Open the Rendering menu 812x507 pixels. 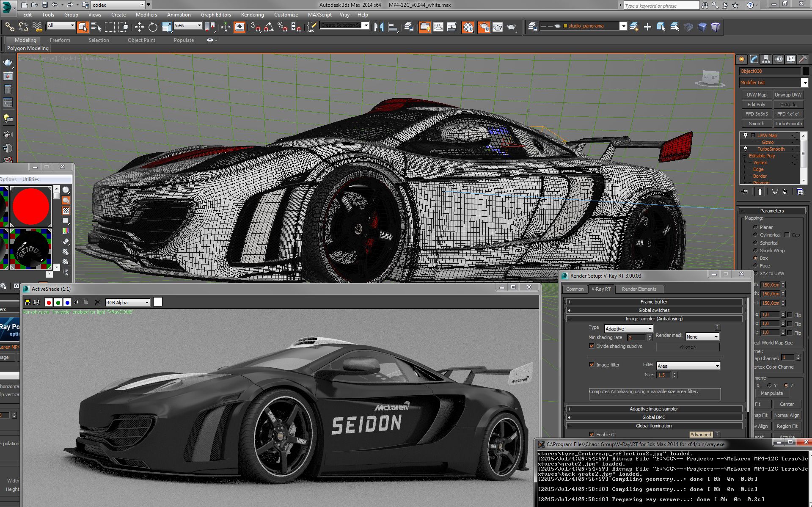pos(252,15)
